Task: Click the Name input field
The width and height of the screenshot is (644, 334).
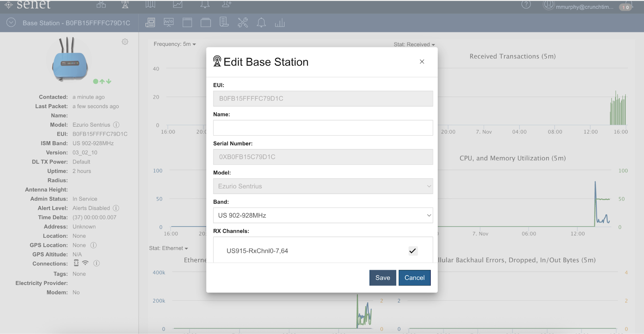Action: 323,128
